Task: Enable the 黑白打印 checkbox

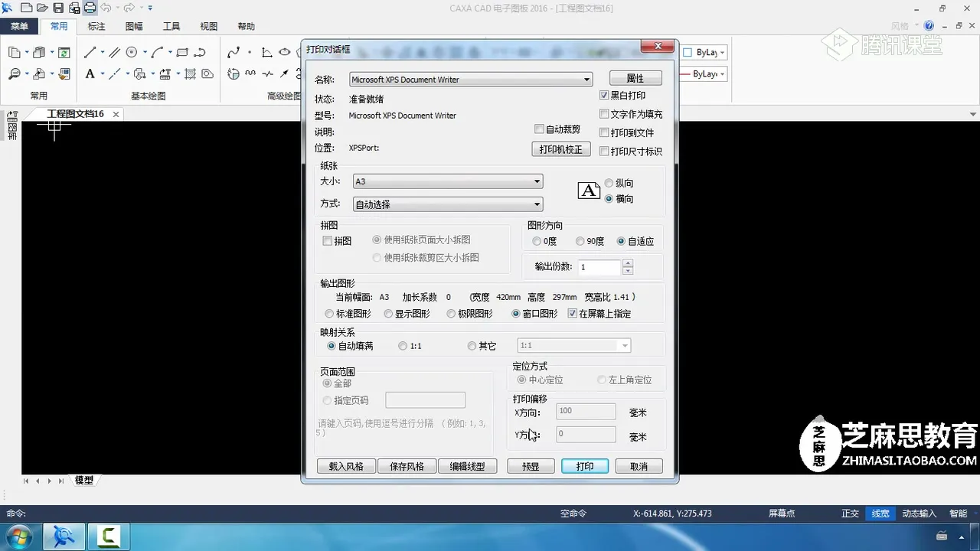Action: [x=604, y=95]
